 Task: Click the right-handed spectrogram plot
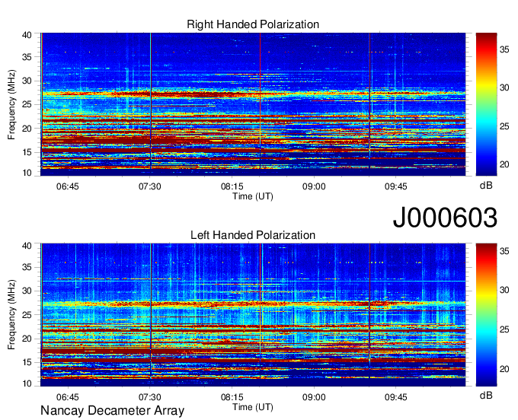pos(253,104)
